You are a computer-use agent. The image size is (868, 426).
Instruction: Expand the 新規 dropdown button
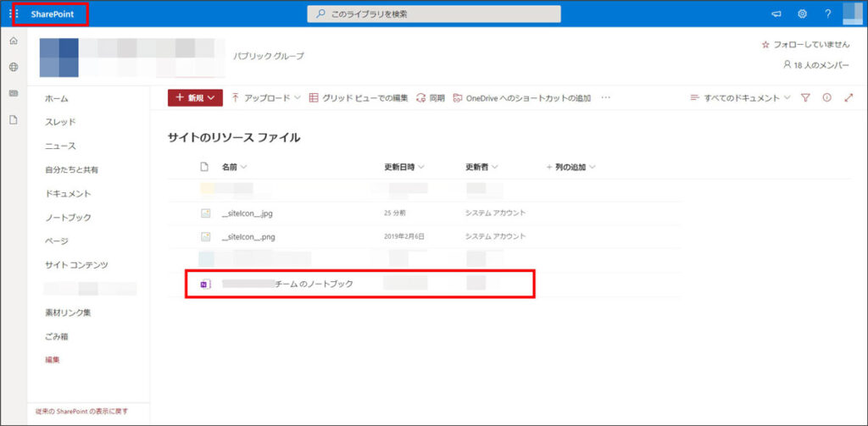[x=195, y=98]
